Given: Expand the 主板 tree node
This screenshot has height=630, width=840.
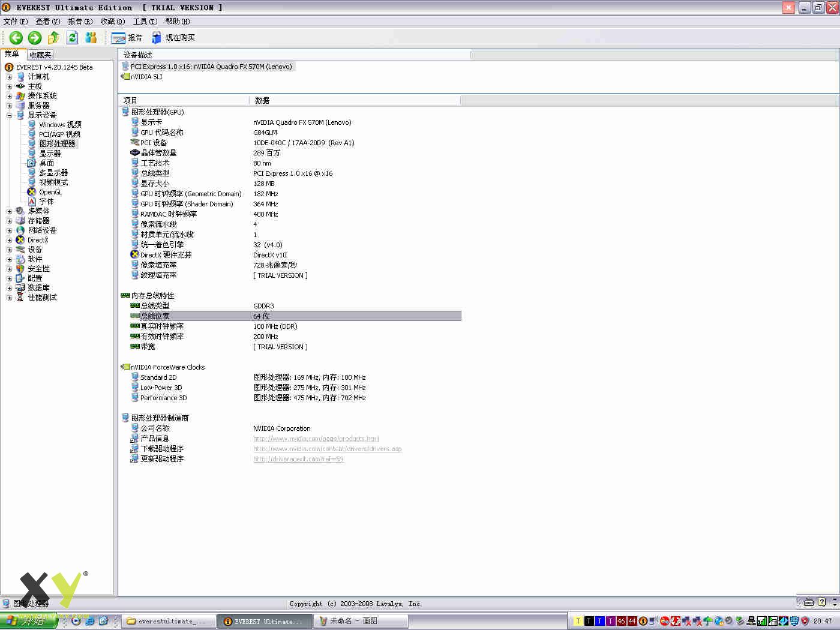Looking at the screenshot, I should 9,86.
